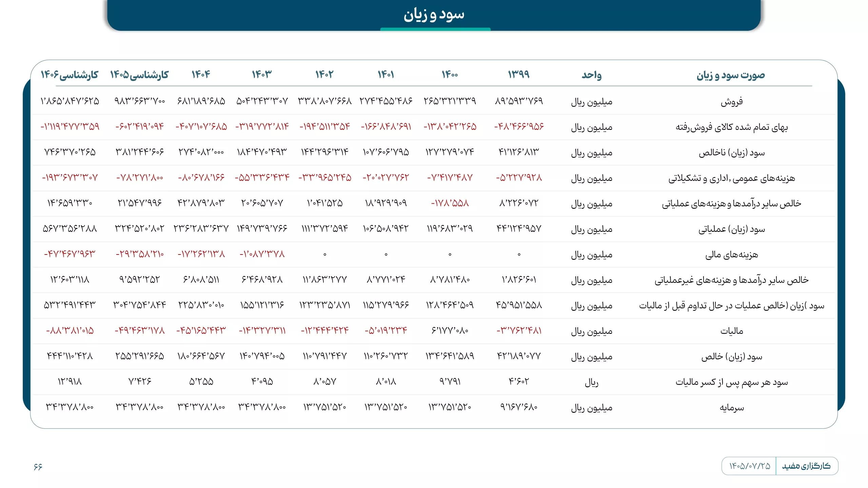Screen dimensions: 868x488
Task: Click 'خالص سایر درآمدها و هزینه‌های غیرعملیاتی' label
Action: point(731,280)
